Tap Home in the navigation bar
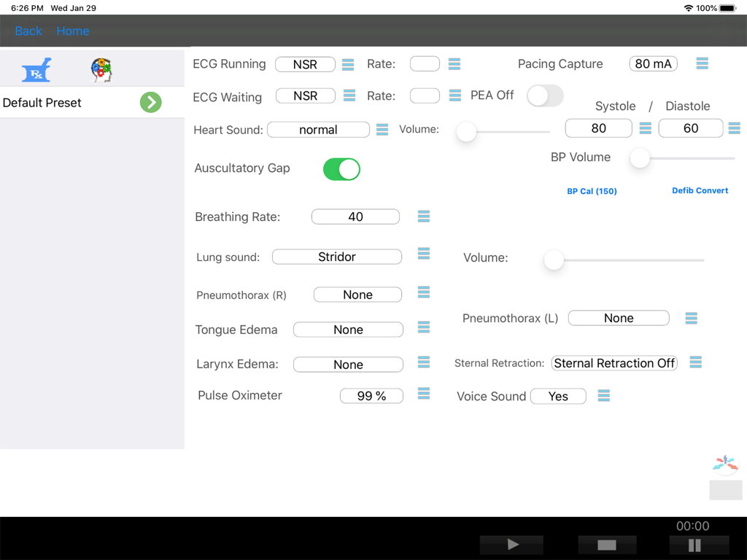 click(73, 31)
